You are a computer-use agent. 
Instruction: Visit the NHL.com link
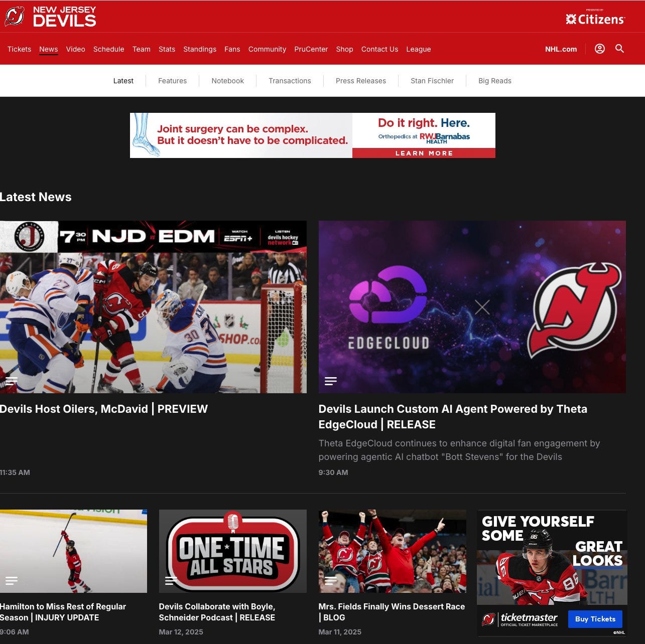(561, 49)
